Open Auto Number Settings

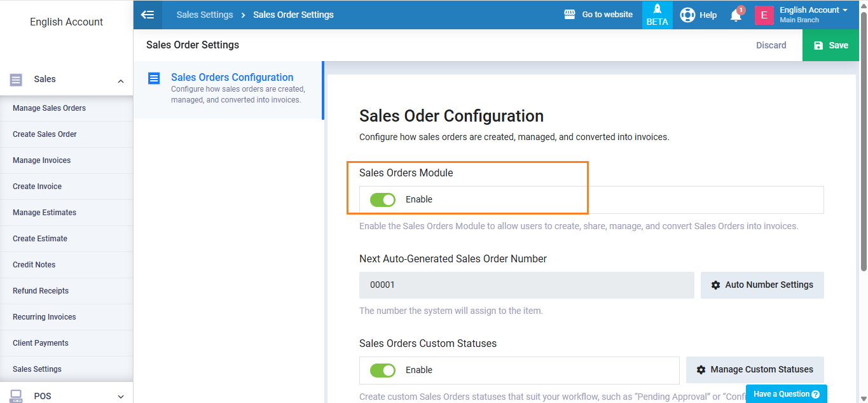point(762,285)
